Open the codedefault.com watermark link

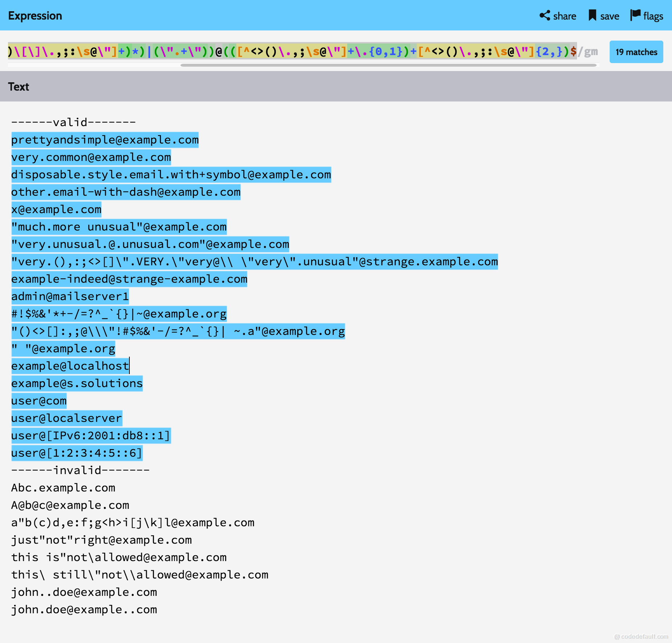click(x=641, y=636)
